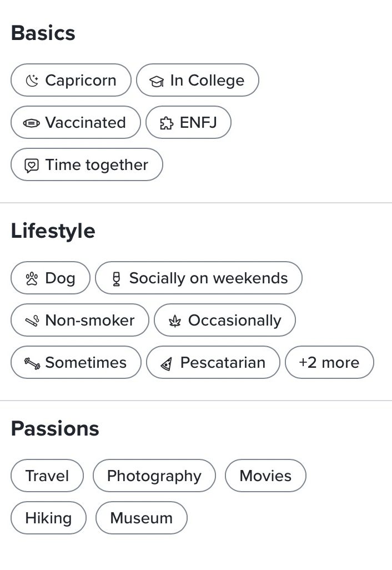Click the cigarette icon beside Non-smoker

(32, 321)
